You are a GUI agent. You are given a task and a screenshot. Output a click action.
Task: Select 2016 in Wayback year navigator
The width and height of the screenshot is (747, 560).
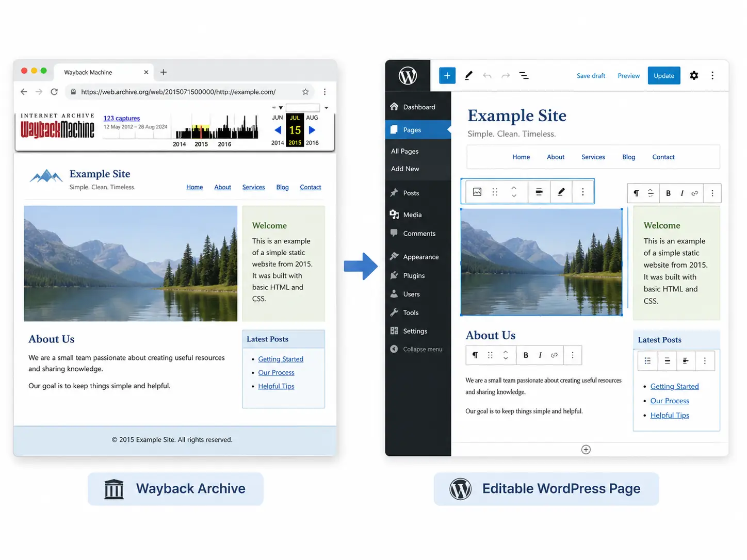[312, 143]
